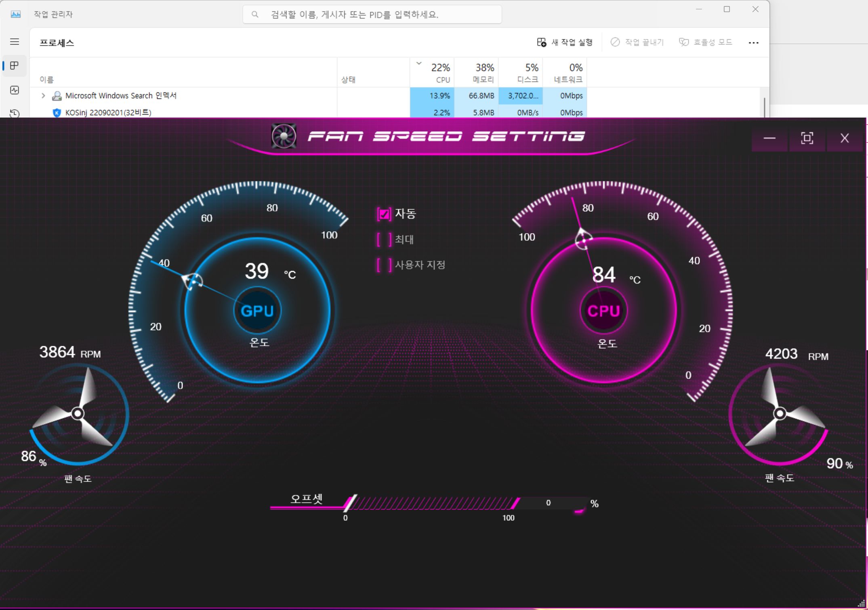This screenshot has width=868, height=610.
Task: Toggle the 자동 (auto) fan mode checkbox
Action: tap(384, 214)
